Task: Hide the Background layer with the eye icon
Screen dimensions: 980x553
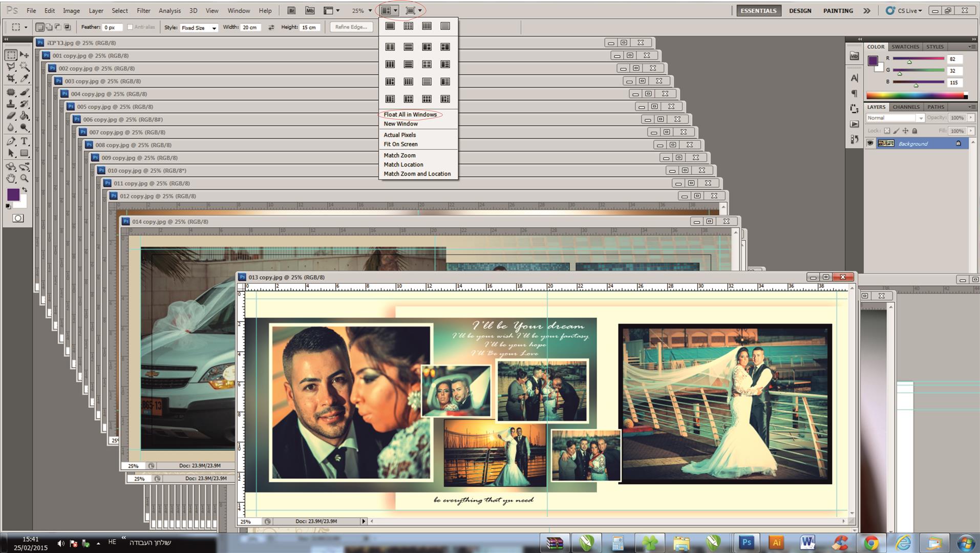Action: 870,143
